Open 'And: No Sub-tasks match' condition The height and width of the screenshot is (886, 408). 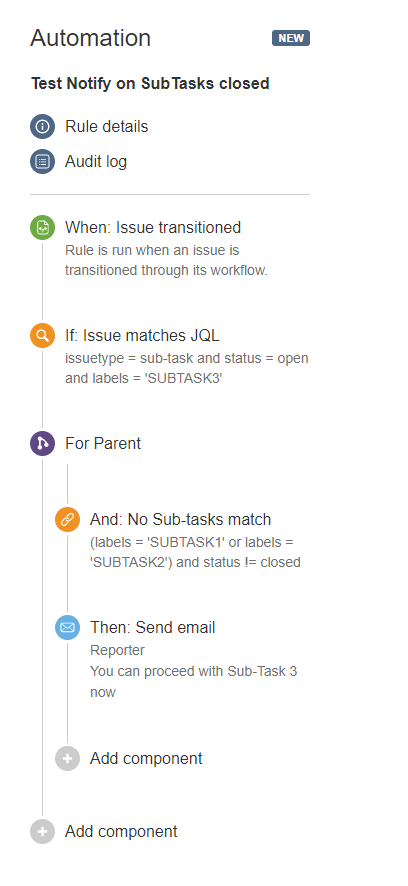(x=181, y=519)
